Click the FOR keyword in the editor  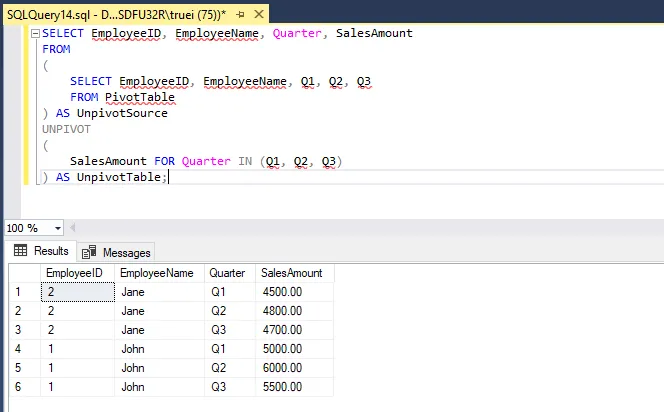(x=164, y=161)
